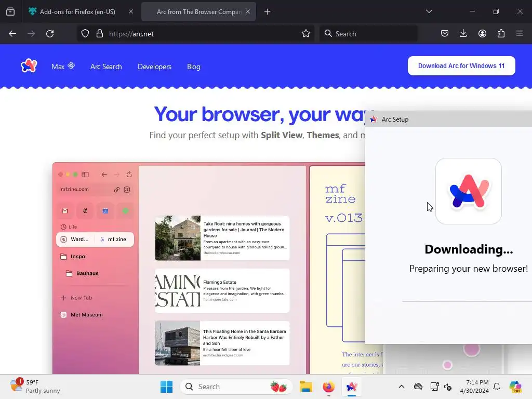The image size is (532, 399).
Task: Click the Gmail favorite icon in mockup
Action: tap(65, 211)
